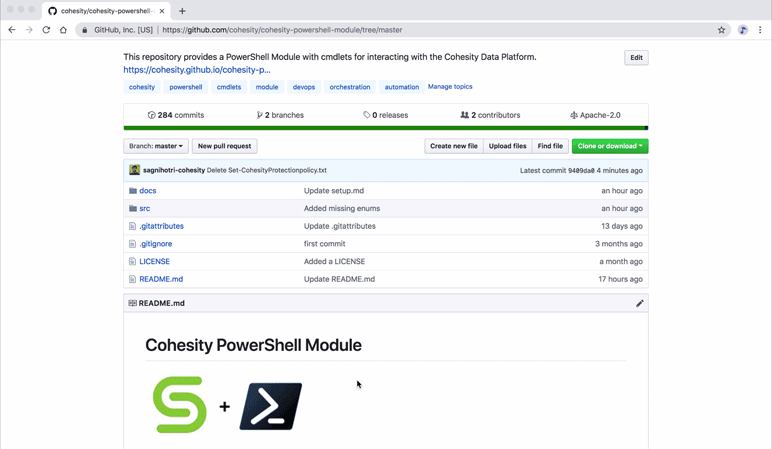This screenshot has width=772, height=449.
Task: Select the cmdlets topic tag
Action: (x=229, y=87)
